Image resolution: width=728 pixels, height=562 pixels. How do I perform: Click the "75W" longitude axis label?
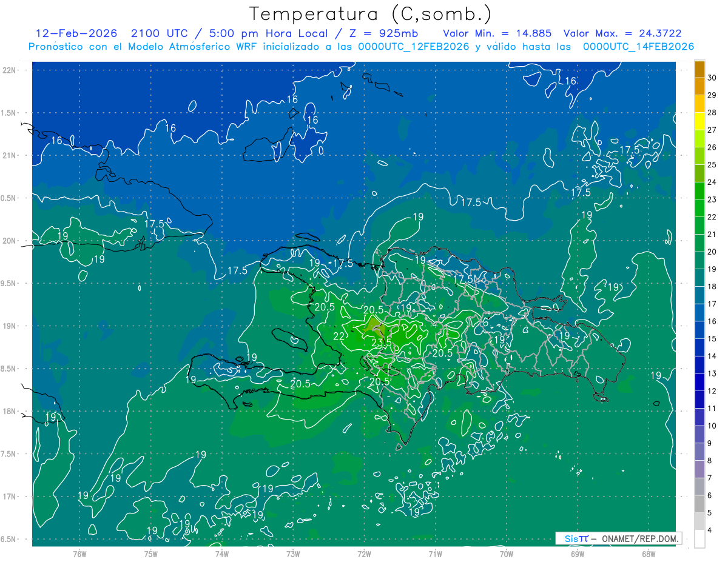click(150, 554)
